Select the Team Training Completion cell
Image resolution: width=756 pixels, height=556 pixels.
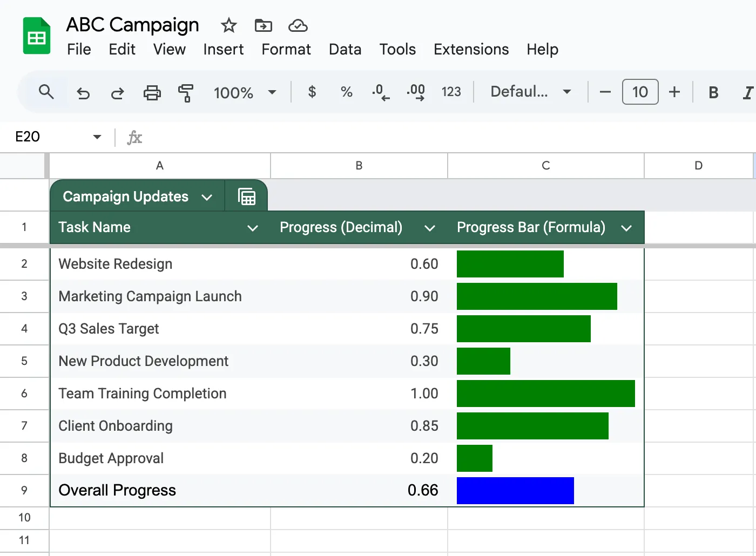click(160, 394)
